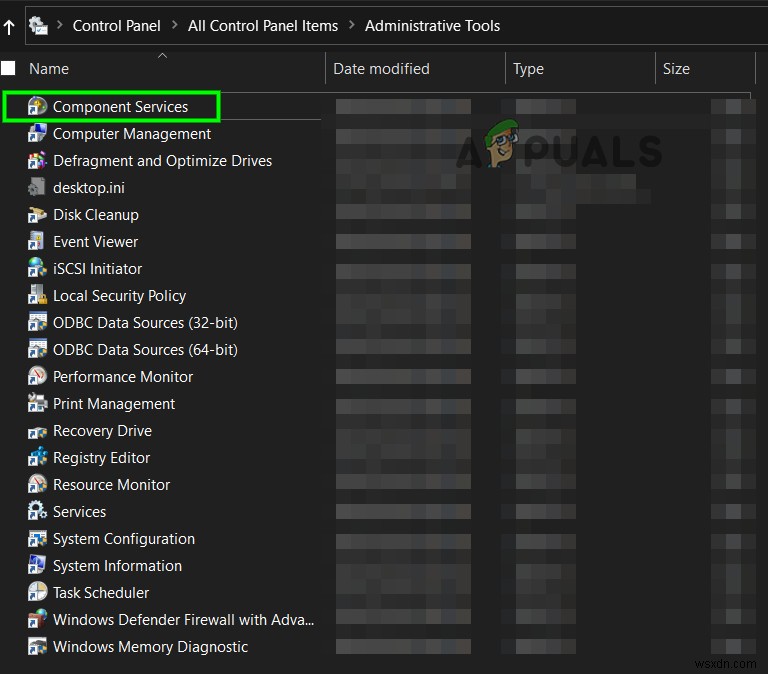Screen dimensions: 768x674
Task: Select the iSCSI Initiator name text
Action: pyautogui.click(x=97, y=269)
